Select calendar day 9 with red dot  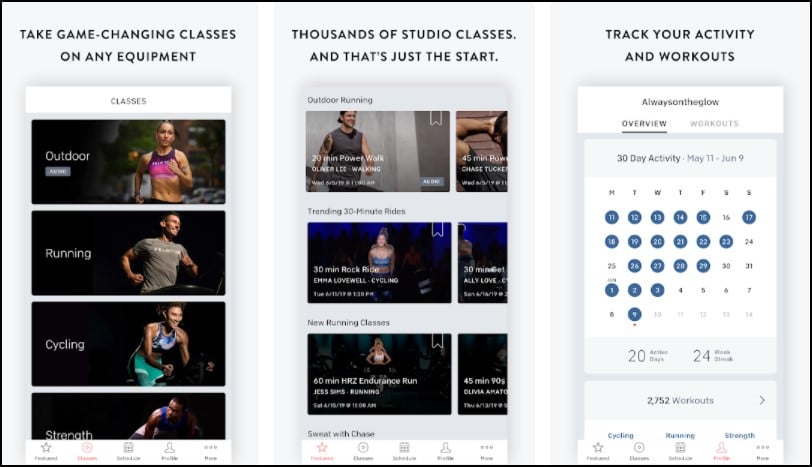[x=634, y=314]
